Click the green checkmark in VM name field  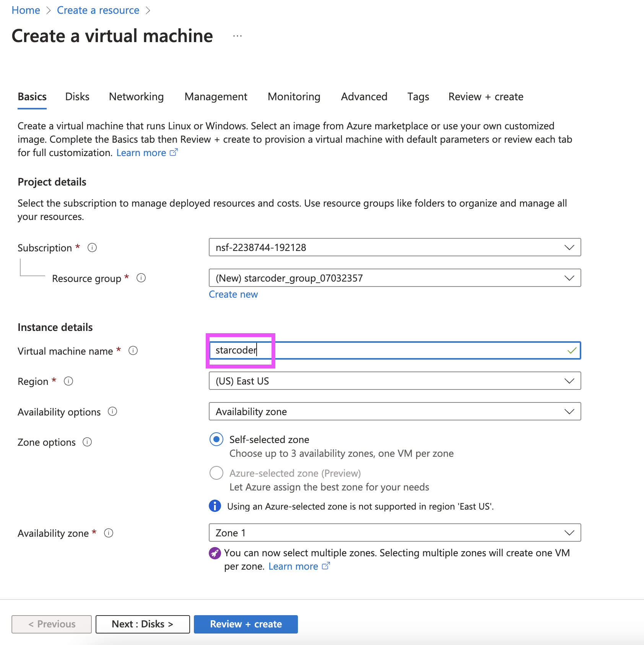click(x=572, y=350)
